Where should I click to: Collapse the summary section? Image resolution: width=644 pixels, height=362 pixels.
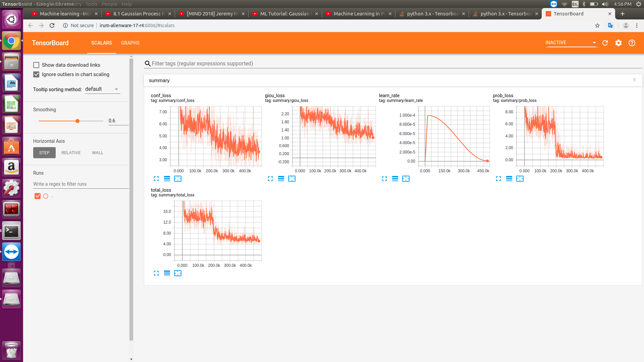(393, 80)
